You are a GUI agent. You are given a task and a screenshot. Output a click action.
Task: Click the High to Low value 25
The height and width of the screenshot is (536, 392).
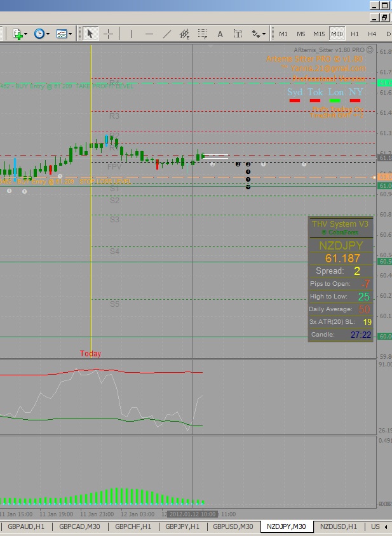(x=364, y=297)
